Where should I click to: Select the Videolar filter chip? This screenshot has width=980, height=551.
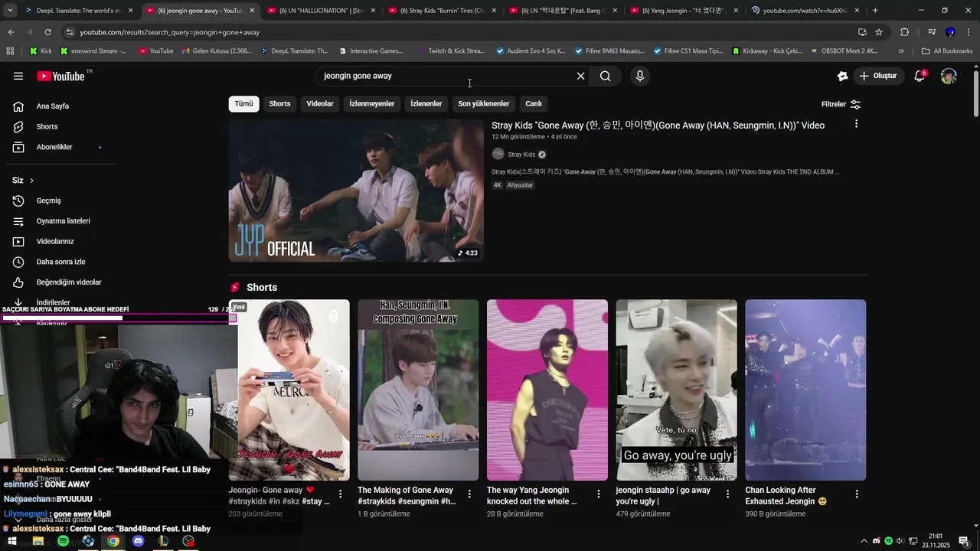tap(320, 104)
